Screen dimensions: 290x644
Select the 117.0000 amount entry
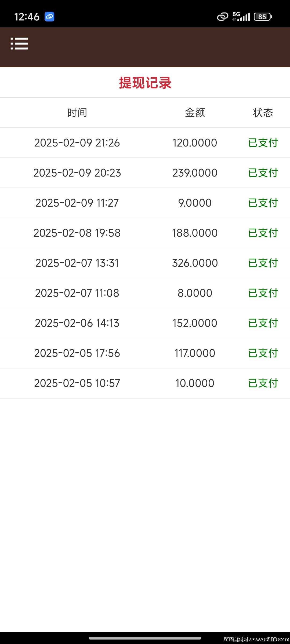coord(195,353)
